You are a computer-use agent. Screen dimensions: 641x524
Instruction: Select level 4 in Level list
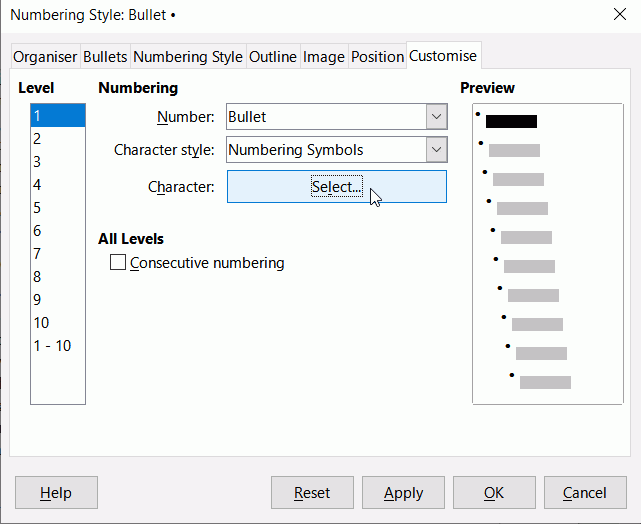pyautogui.click(x=58, y=185)
